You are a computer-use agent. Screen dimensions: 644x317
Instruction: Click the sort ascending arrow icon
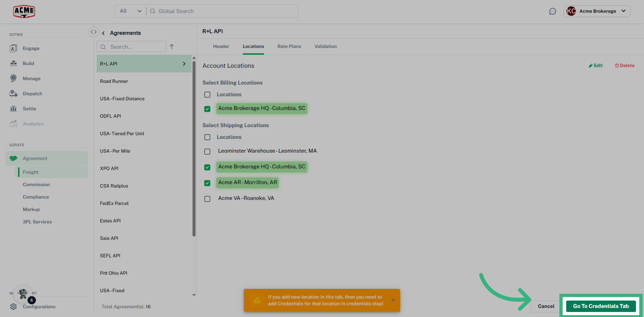[x=172, y=47]
